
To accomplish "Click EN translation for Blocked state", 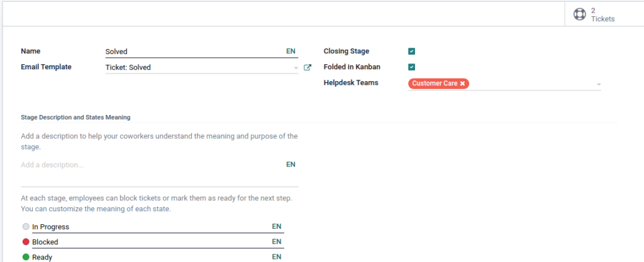I will (x=277, y=241).
